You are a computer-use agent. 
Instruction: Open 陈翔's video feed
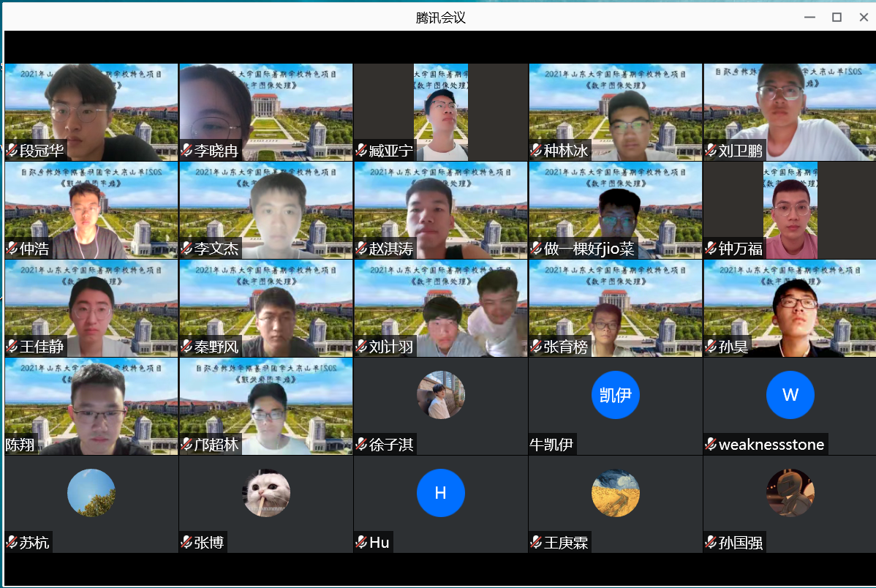[91, 407]
